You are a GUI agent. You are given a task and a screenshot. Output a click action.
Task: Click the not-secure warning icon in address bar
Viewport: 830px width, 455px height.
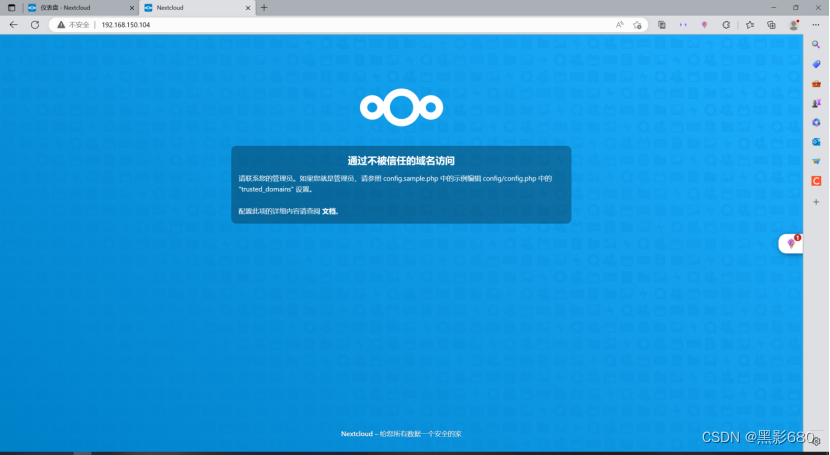tap(61, 25)
